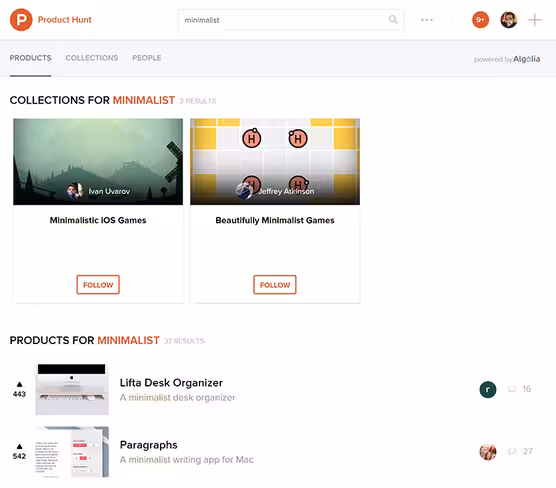Viewport: 556px width, 488px height.
Task: Open the Beautifully Minimalist Games cover image
Action: pyautogui.click(x=275, y=162)
